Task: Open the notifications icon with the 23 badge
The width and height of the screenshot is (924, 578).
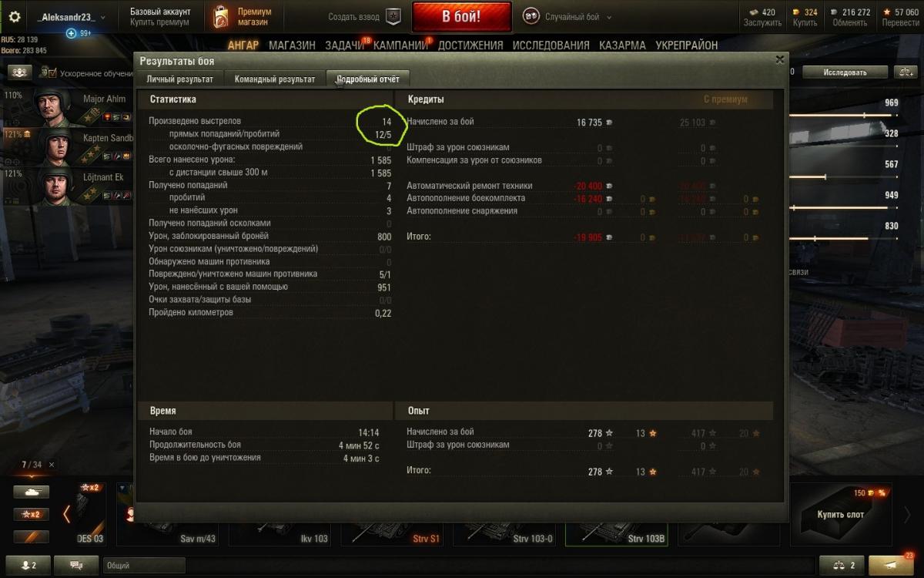Action: (x=897, y=566)
